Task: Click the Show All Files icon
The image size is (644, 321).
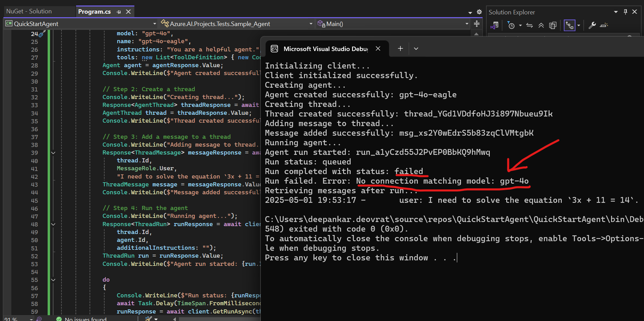Action: pyautogui.click(x=552, y=25)
